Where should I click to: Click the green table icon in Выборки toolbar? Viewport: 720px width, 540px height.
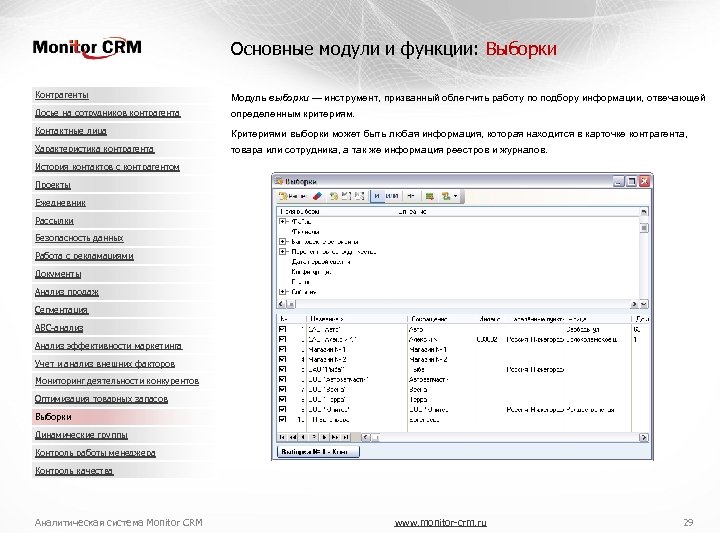pyautogui.click(x=429, y=196)
